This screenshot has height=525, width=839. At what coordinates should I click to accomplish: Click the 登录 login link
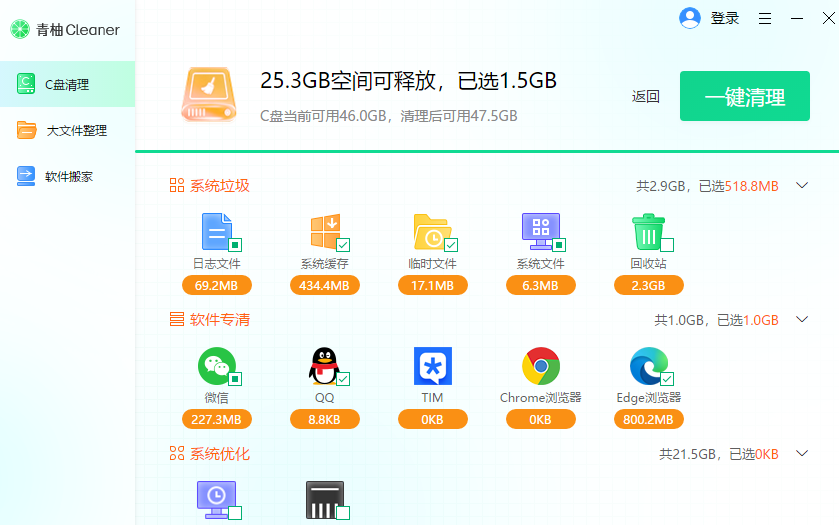click(724, 18)
